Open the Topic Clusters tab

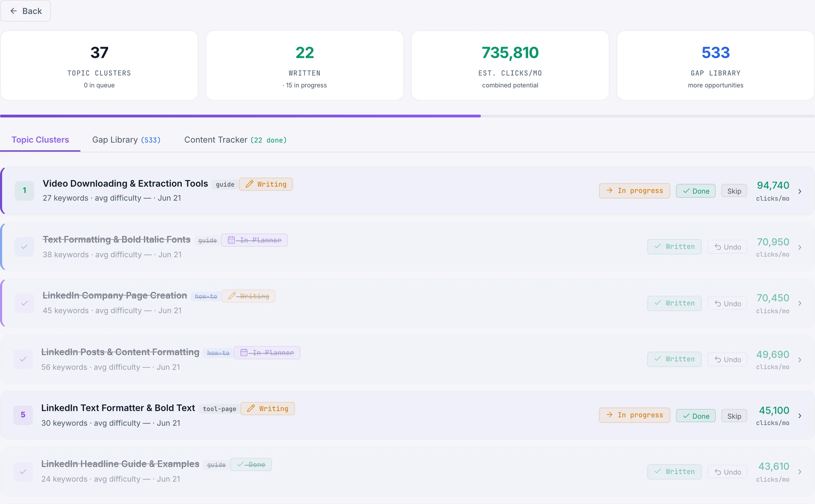point(40,140)
